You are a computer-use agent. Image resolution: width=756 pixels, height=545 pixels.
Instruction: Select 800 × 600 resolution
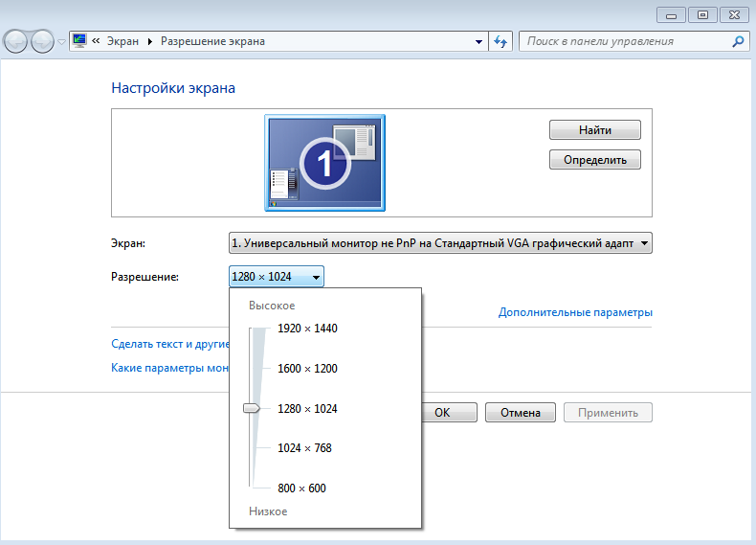(x=301, y=488)
